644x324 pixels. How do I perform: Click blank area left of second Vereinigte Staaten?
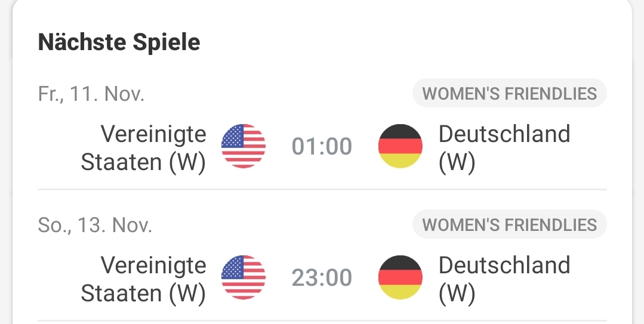click(x=57, y=279)
